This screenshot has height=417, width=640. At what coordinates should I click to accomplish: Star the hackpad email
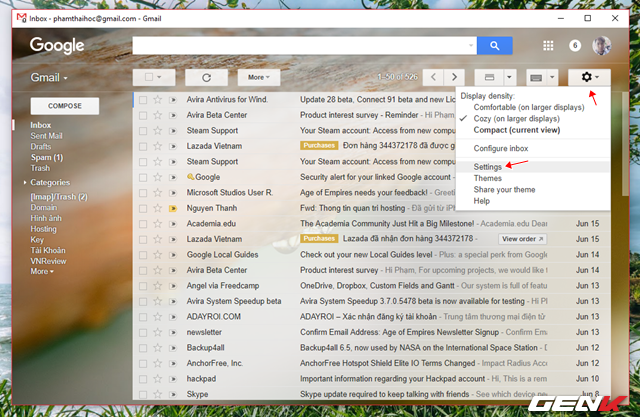pos(158,379)
